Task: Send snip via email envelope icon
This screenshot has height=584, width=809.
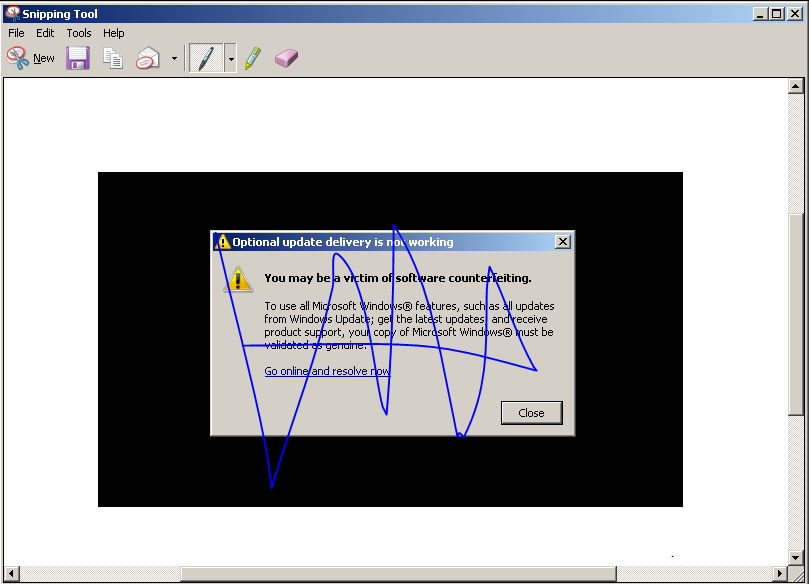Action: click(x=148, y=58)
